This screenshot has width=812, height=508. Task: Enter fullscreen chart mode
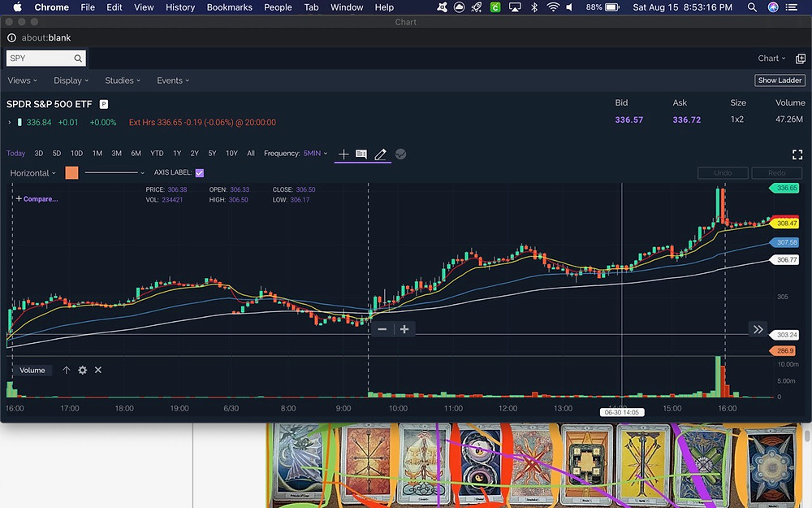pyautogui.click(x=797, y=154)
